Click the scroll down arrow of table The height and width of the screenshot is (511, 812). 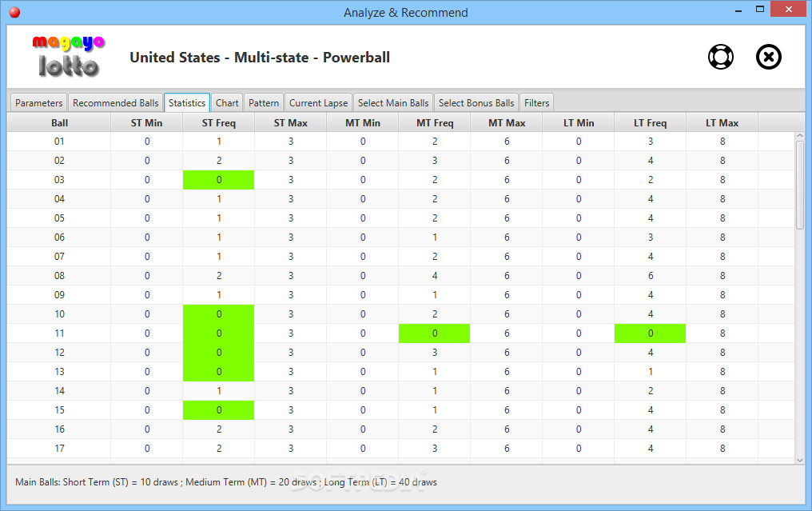(799, 460)
